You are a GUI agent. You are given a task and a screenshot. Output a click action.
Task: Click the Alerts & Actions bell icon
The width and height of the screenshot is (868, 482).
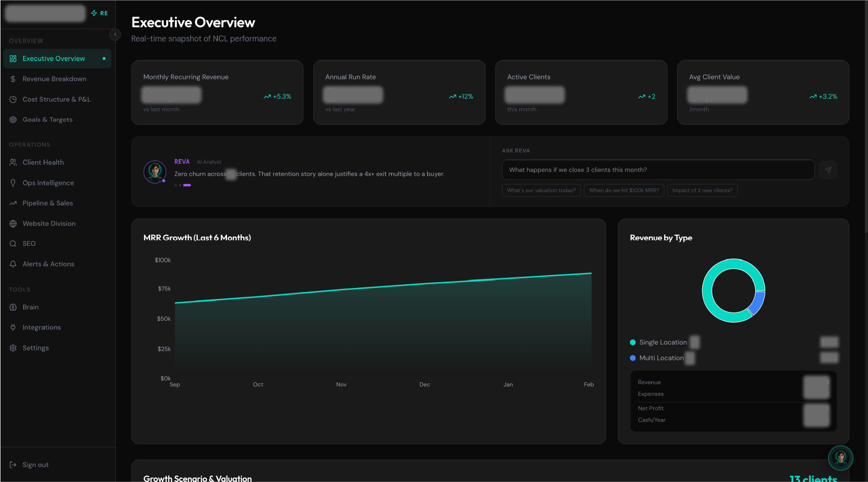coord(13,264)
